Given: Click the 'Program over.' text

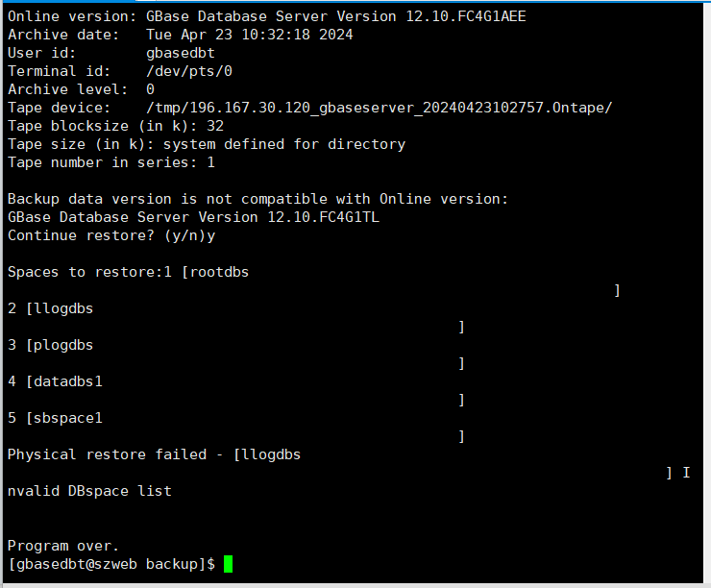Looking at the screenshot, I should (63, 546).
